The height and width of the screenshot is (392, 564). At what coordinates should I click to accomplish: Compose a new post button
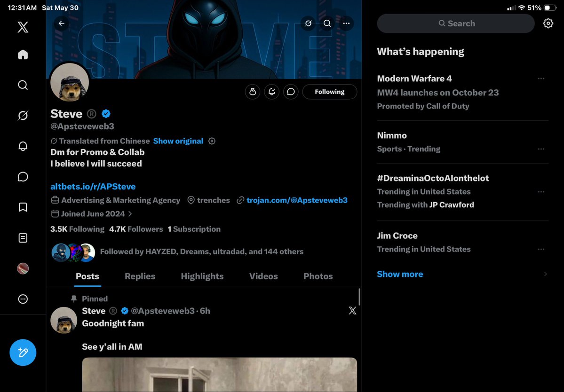pyautogui.click(x=23, y=353)
